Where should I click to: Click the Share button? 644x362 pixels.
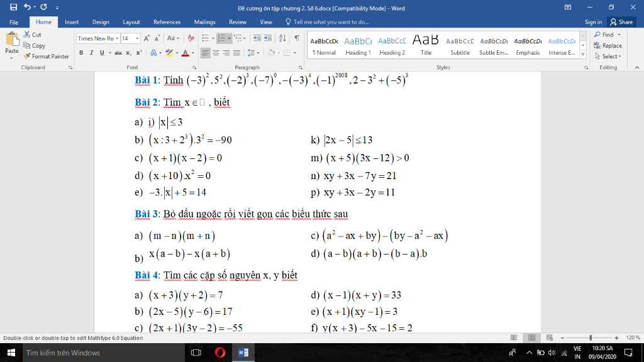(x=621, y=22)
